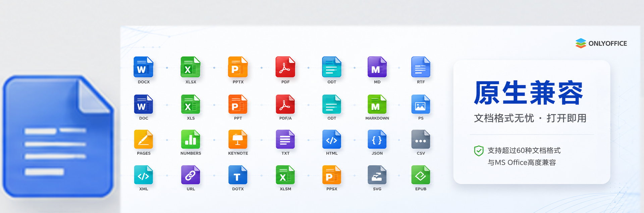Open the green NUMBERS chart icon

click(191, 139)
